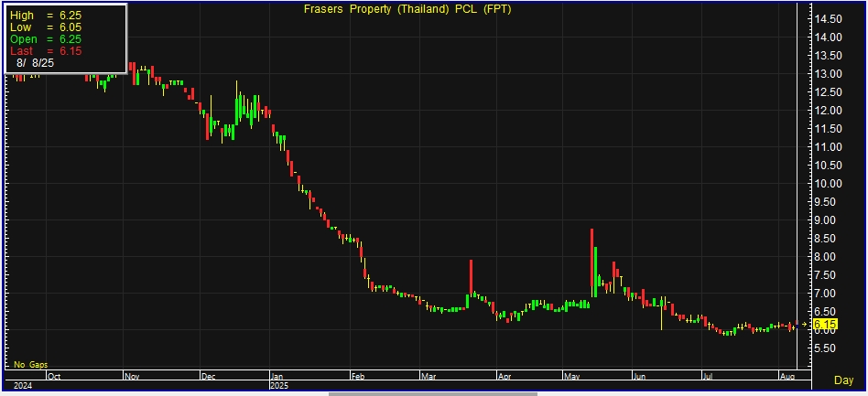This screenshot has width=868, height=396.
Task: Click the 10.00 price axis label
Action: pos(828,184)
